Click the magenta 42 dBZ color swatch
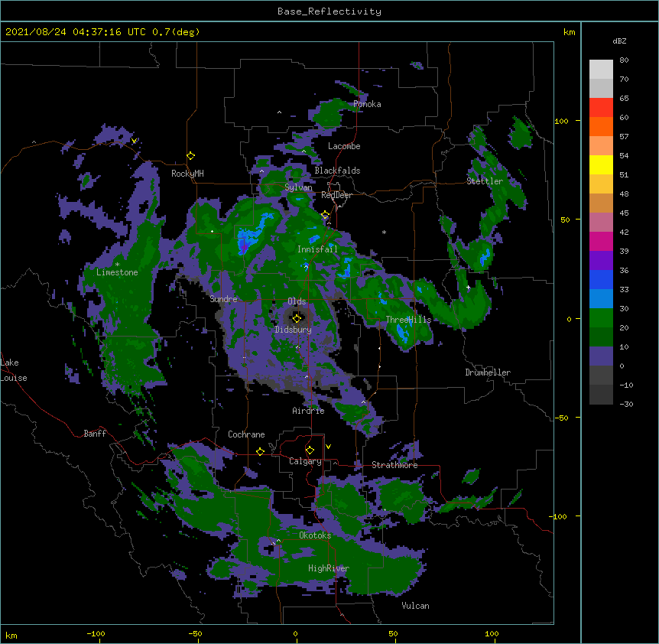659x644 pixels. [x=601, y=241]
